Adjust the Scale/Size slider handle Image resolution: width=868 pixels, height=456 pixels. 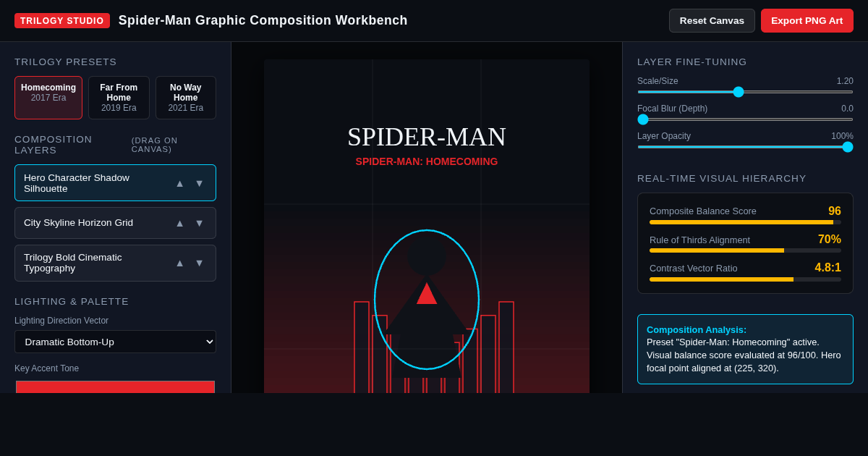tap(739, 92)
